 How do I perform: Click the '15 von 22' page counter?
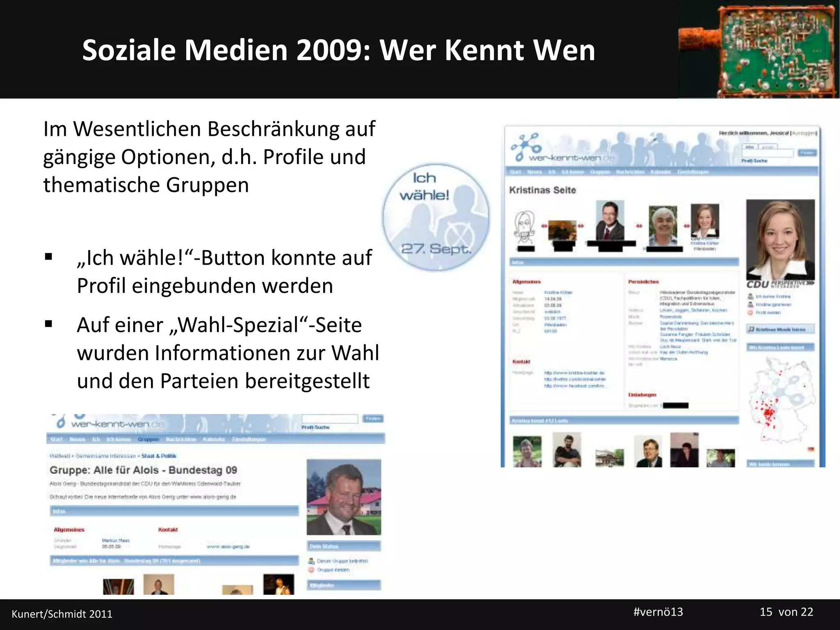pos(786,612)
